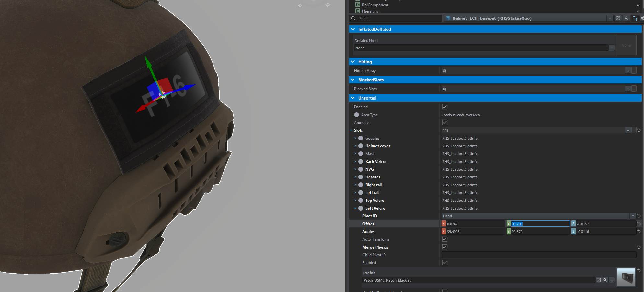Add a new entry to Slots

tap(628, 130)
